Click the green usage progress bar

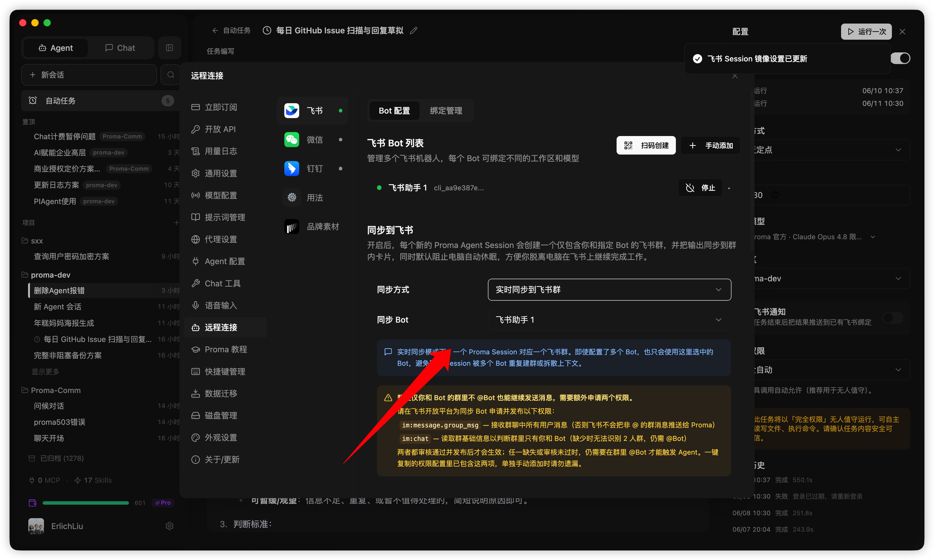tap(86, 503)
